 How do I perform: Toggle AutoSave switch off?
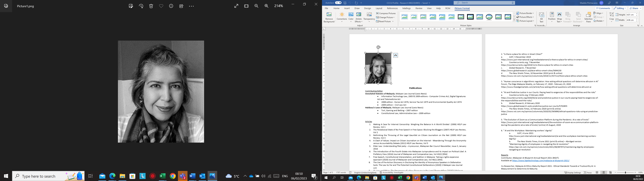[338, 3]
